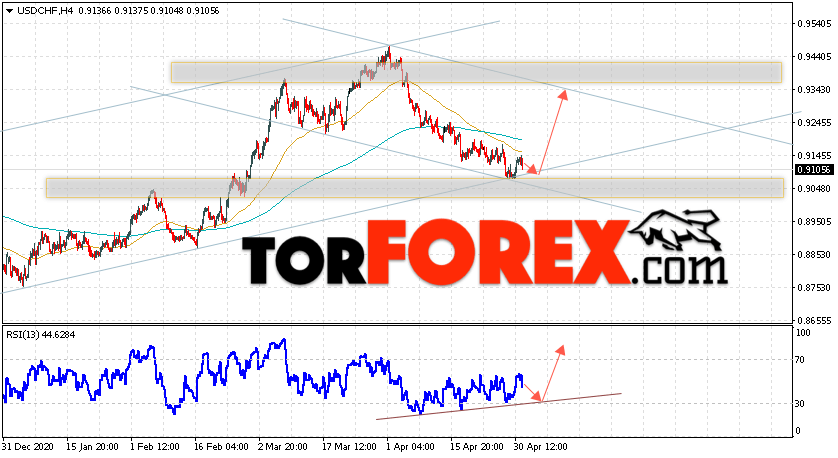Click the 0.91455 price scale value
This screenshot has width=838, height=458.
point(814,156)
